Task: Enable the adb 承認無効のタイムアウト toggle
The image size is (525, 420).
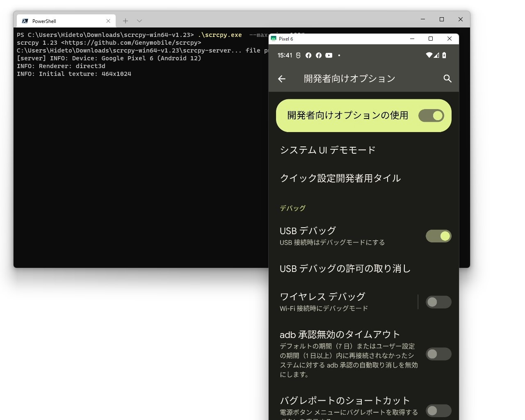Action: coord(438,354)
